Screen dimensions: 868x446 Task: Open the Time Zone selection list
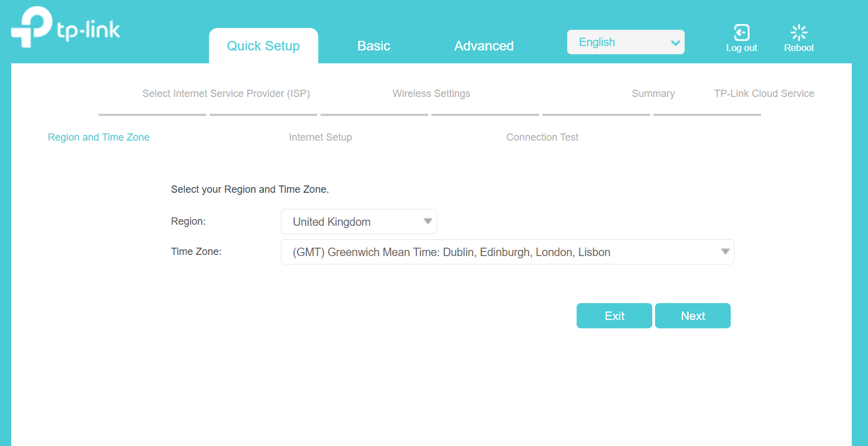(507, 252)
